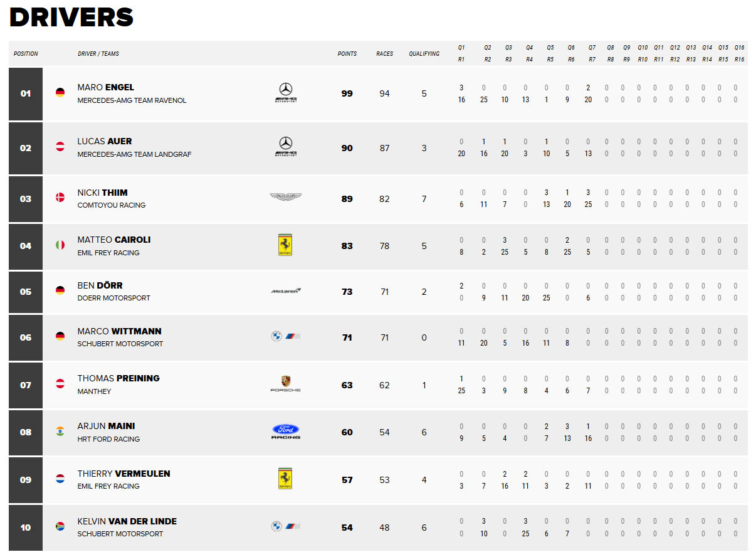Image resolution: width=756 pixels, height=552 pixels.
Task: Click the Ferrari logo next to Thierry Vermeulen
Action: point(285,479)
